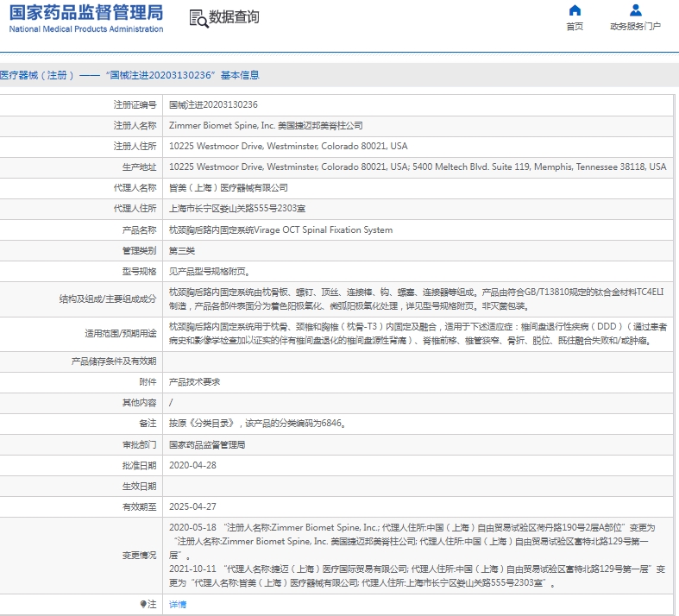Click the 生产地址 row label
Viewport: 679px width, 616px height.
click(x=139, y=167)
